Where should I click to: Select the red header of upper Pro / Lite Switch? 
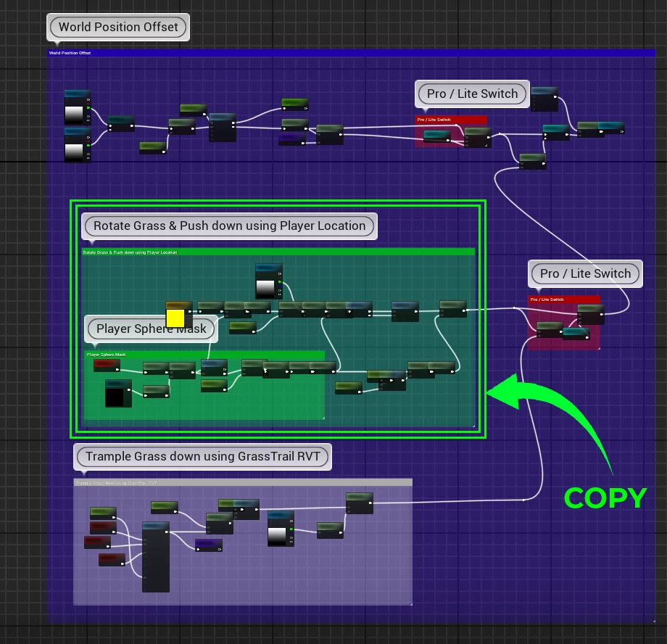(450, 120)
